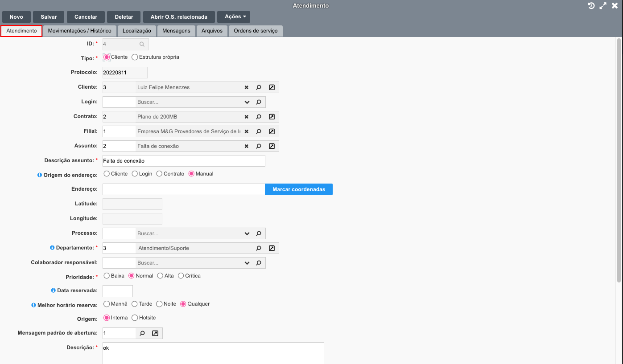Viewport: 623px width, 364px height.
Task: Clear the Assunto field with the X icon
Action: tap(246, 146)
